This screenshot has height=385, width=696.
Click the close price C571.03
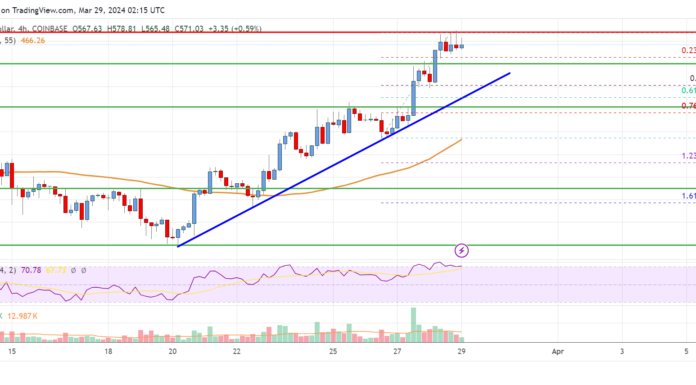point(189,28)
